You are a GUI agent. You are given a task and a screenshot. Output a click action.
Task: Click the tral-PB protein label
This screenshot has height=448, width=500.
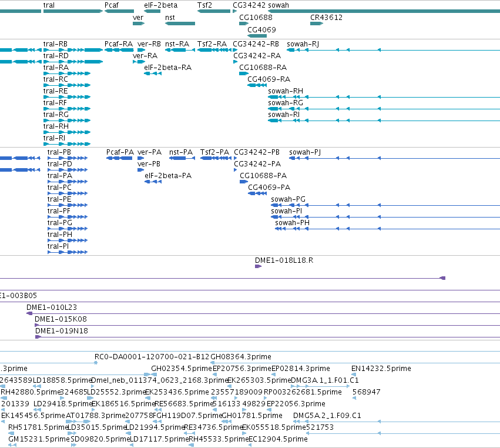point(59,152)
